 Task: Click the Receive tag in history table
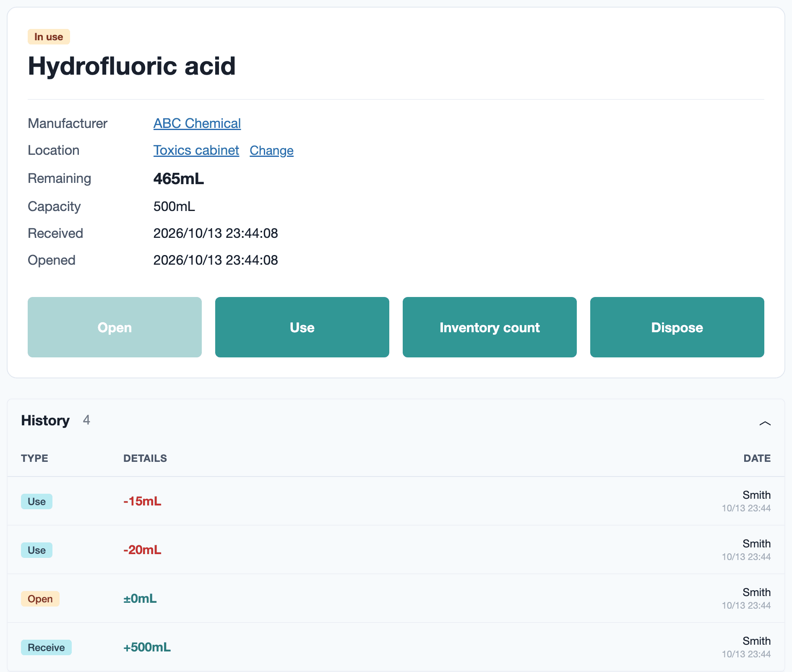pos(46,647)
